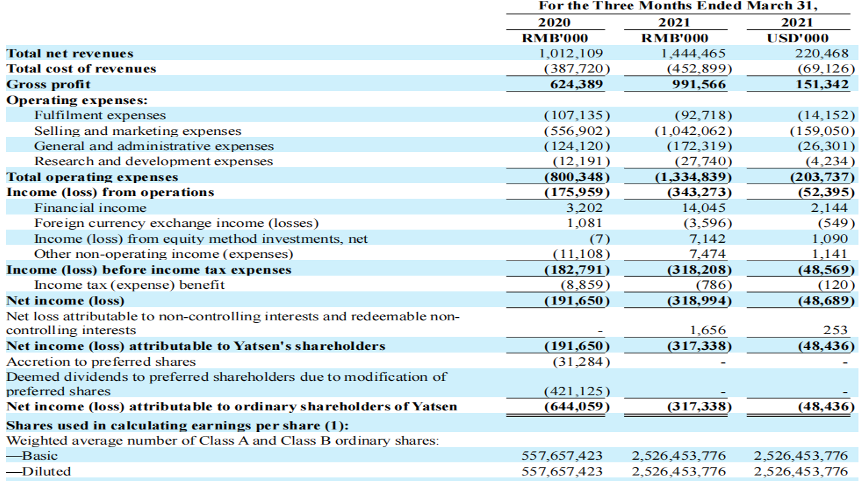Select the 'Total net revenues' row label
This screenshot has height=481, width=860.
70,53
